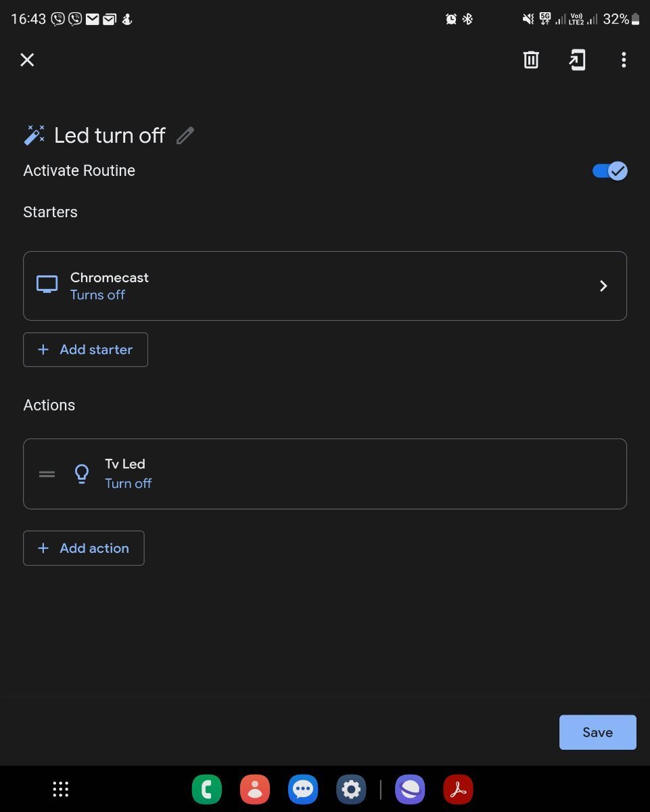Expand the Chromecast starter chevron
Screen dimensions: 650x812
tap(603, 286)
